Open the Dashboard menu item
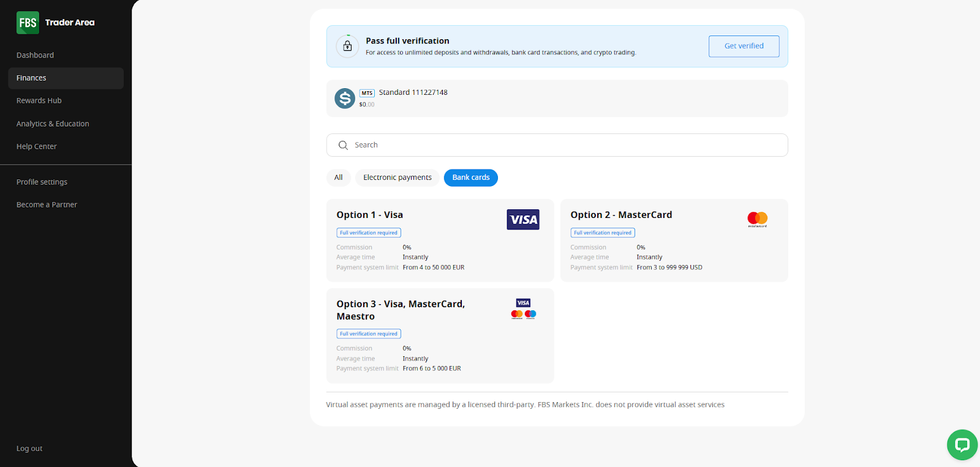The image size is (980, 467). pyautogui.click(x=35, y=55)
